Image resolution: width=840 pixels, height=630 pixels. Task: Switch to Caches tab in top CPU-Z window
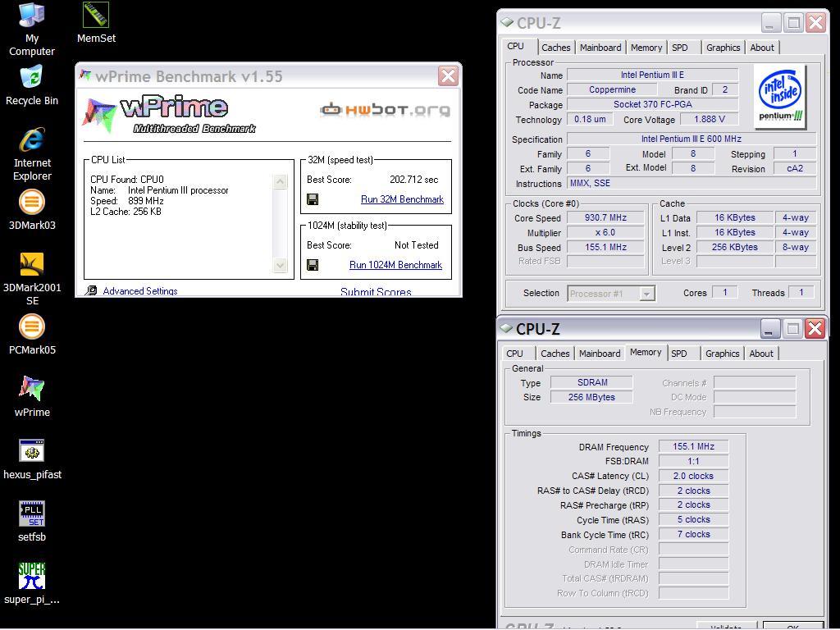555,47
